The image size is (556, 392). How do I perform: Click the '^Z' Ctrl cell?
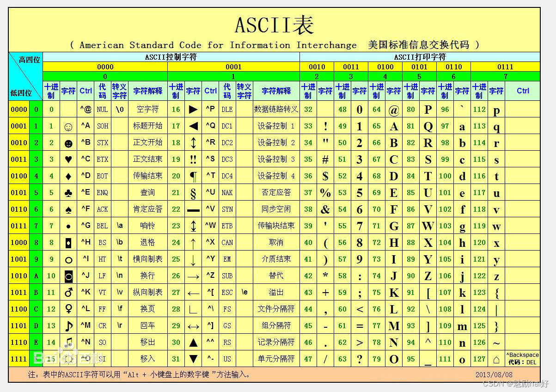coord(210,276)
